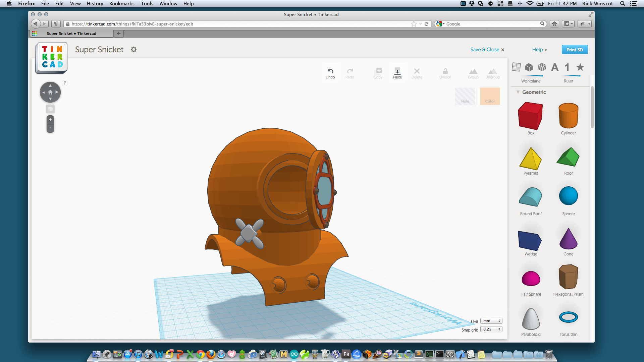This screenshot has width=644, height=362.
Task: Select the yellow Pyramid shape
Action: pyautogui.click(x=531, y=158)
